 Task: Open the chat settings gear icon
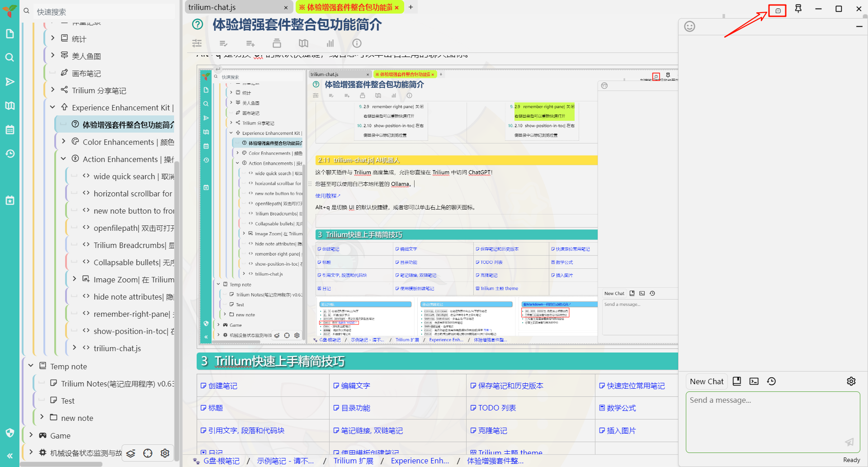point(851,381)
